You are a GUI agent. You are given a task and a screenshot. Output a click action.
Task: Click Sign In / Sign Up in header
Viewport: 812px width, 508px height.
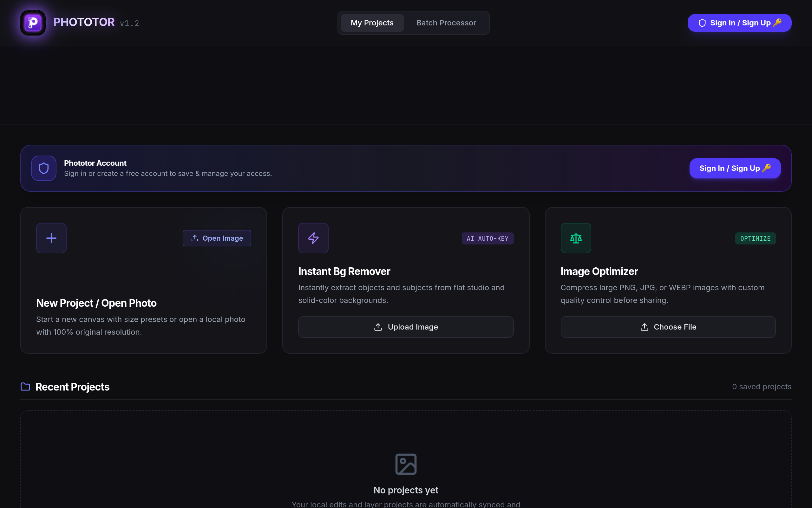tap(740, 23)
